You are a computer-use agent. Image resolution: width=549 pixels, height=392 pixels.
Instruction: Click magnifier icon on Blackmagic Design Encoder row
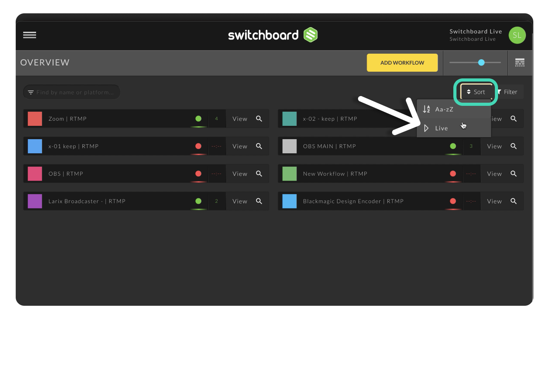(514, 201)
